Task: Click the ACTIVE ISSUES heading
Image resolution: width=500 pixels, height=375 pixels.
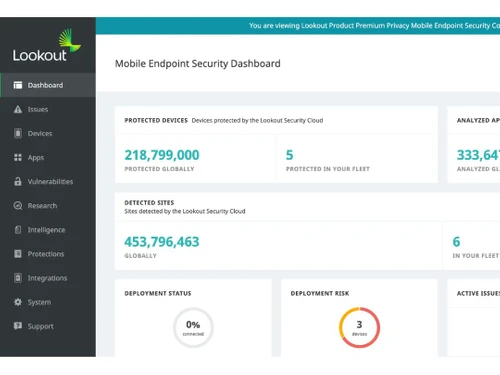Action: (x=478, y=293)
